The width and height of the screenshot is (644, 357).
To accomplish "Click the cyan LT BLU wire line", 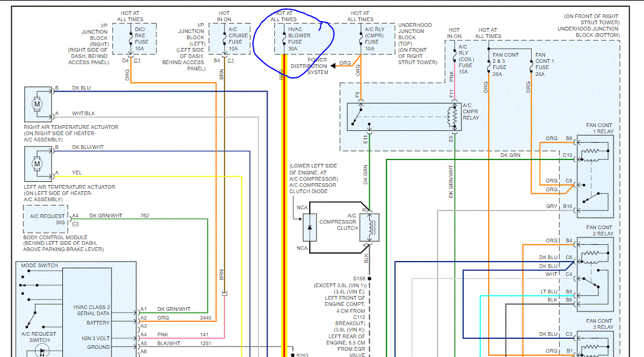I will (x=526, y=295).
